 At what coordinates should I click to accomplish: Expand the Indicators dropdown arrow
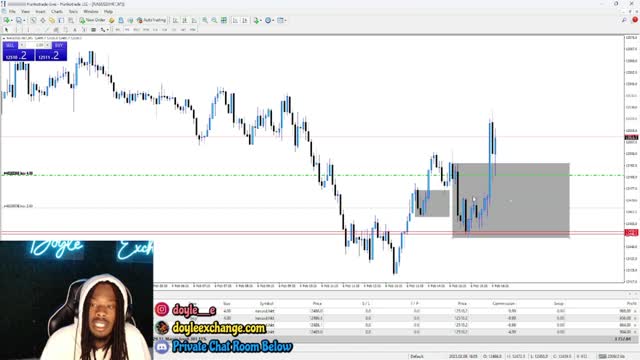coord(261,20)
